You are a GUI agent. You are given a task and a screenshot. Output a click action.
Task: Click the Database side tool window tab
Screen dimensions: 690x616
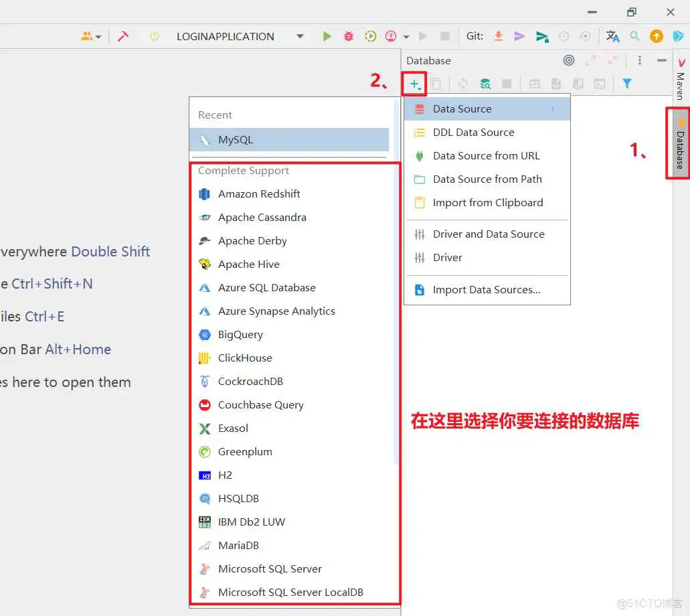(x=679, y=143)
